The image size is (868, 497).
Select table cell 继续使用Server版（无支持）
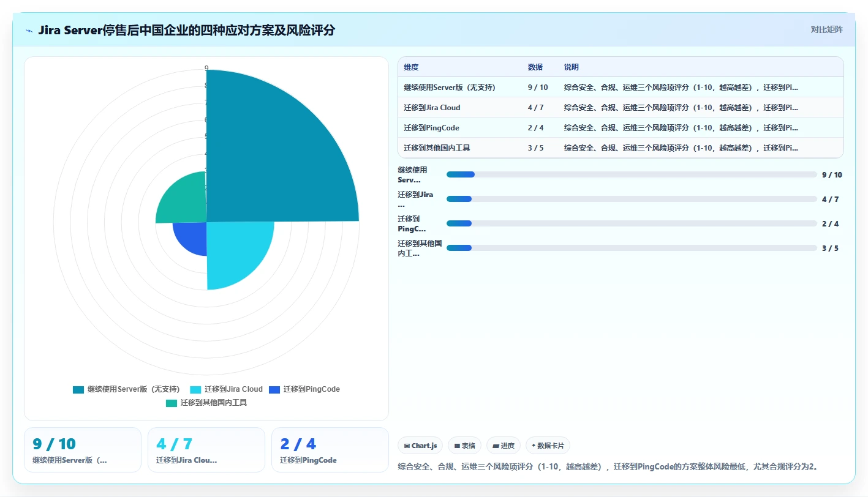(450, 88)
